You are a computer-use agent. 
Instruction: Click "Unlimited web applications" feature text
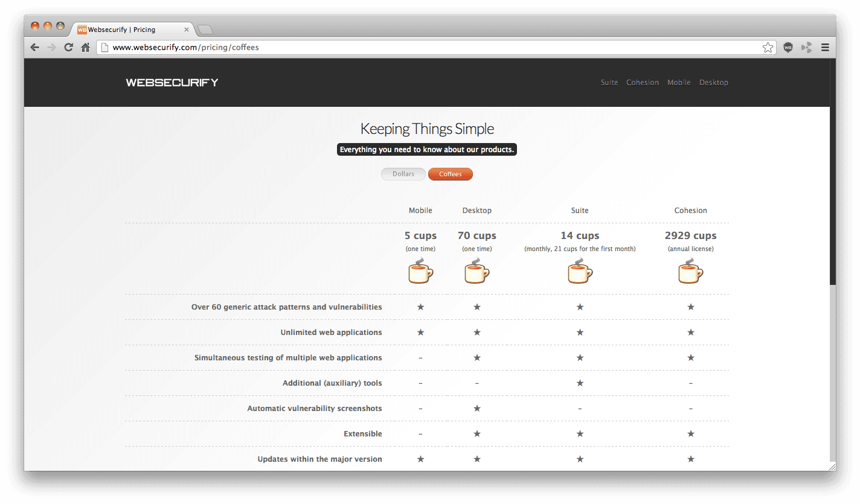click(x=332, y=333)
